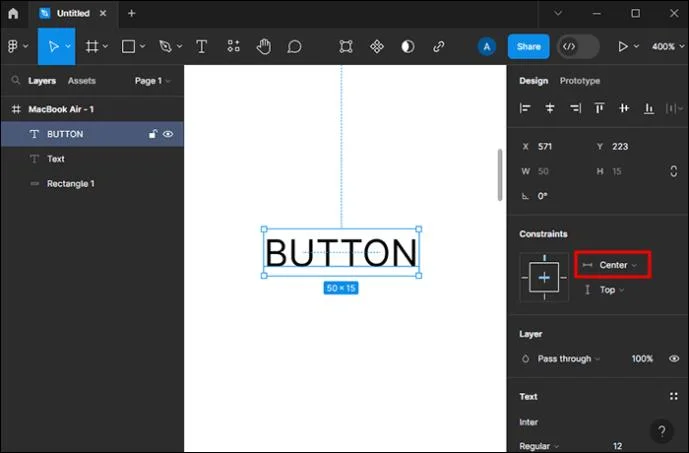Toggle Dev Mode switch
This screenshot has width=689, height=453.
coord(578,47)
